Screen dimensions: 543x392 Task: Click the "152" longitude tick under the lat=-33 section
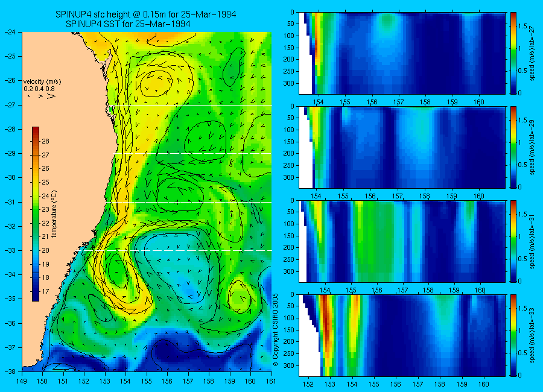tap(308, 384)
